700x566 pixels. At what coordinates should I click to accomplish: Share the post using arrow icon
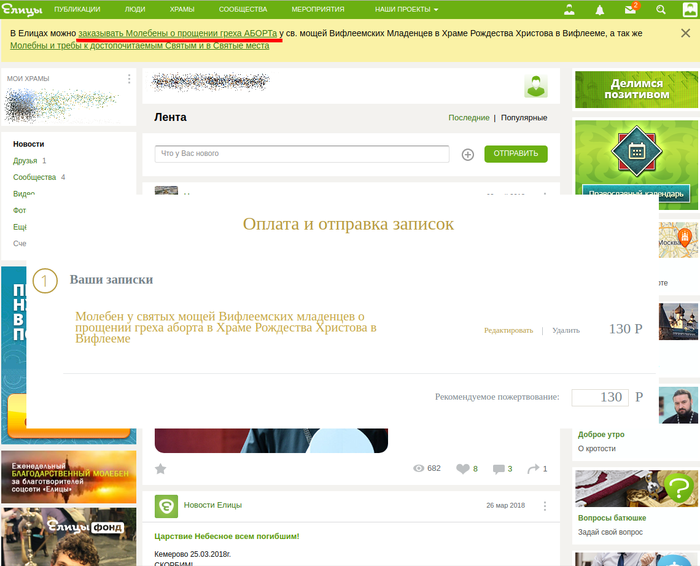click(x=533, y=468)
